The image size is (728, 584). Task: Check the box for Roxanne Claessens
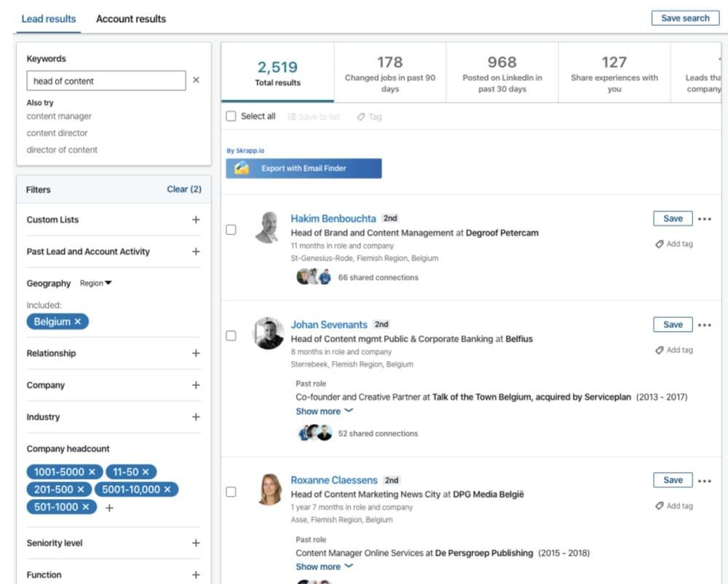coord(231,492)
